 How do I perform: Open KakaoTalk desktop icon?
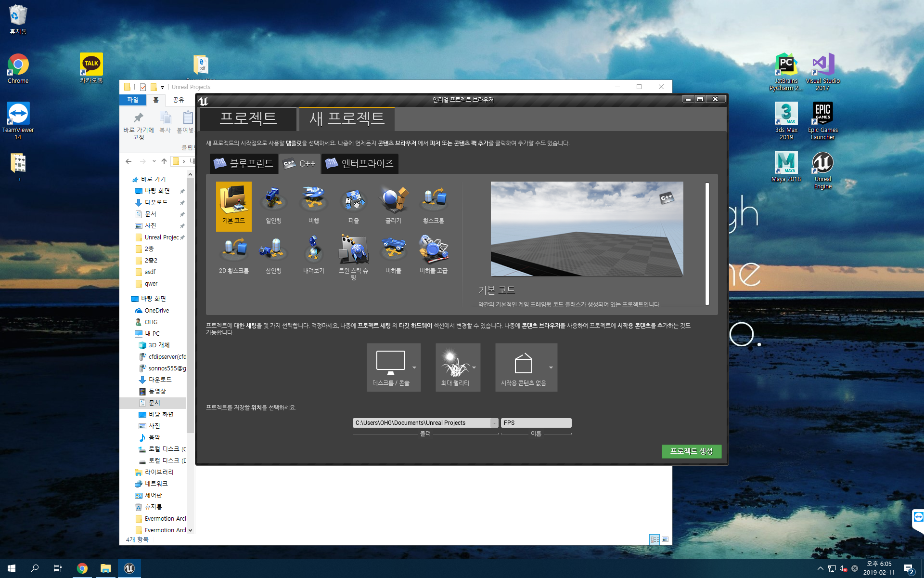click(x=91, y=68)
